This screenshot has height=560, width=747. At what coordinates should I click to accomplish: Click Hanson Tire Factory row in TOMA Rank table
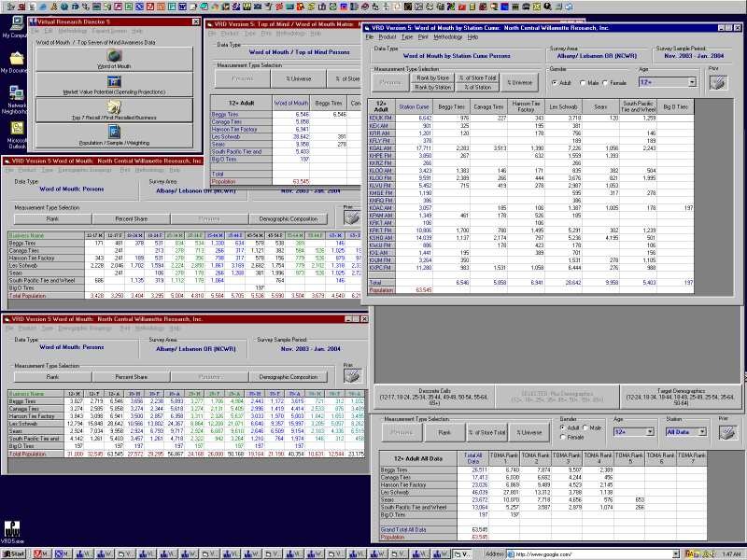tap(543, 484)
